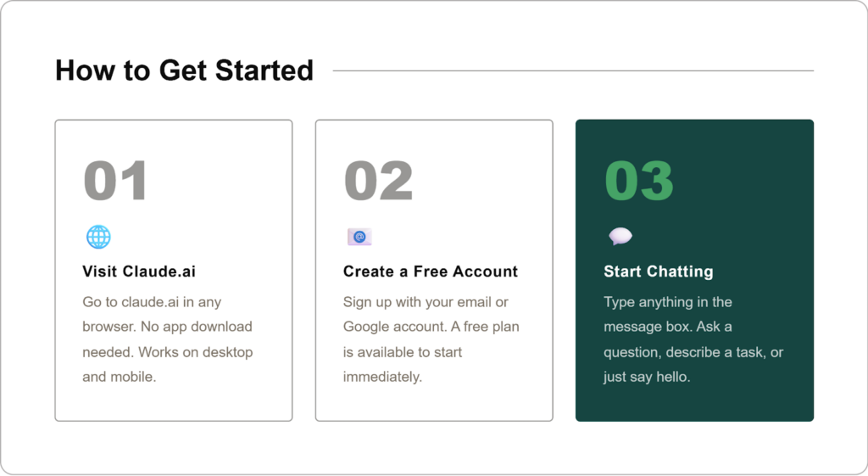Click the horizontal line beside the title
Image resolution: width=868 pixels, height=476 pixels.
[573, 70]
